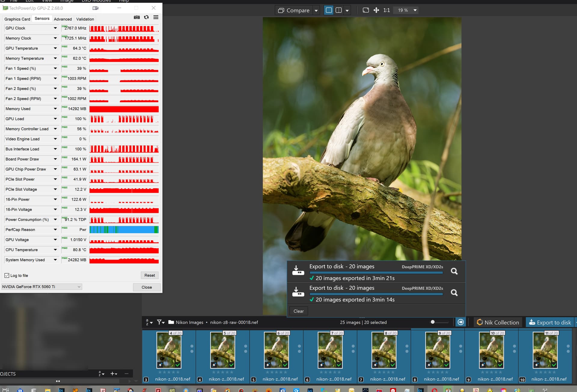
Task: Open the GPU-Z hamburger menu icon
Action: tap(156, 17)
